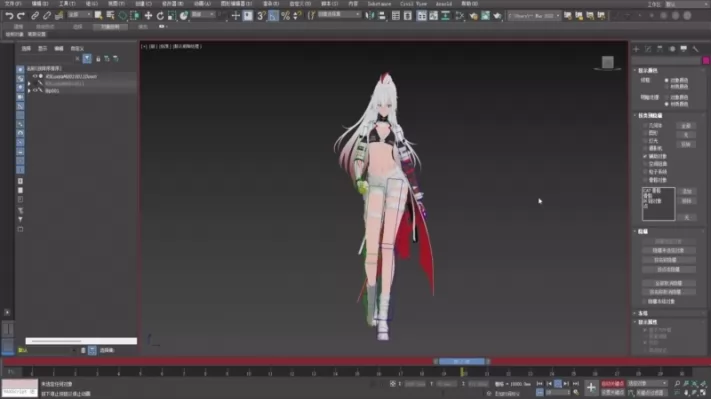Click the Redo arrow in main toolbar
The height and width of the screenshot is (399, 711).
21,16
